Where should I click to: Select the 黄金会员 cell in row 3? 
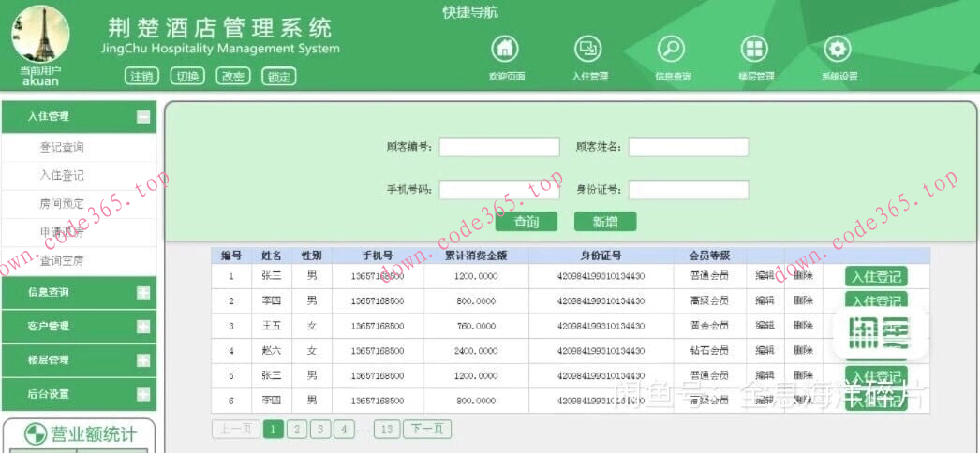(710, 326)
